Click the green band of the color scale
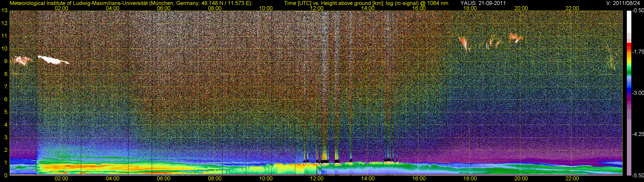This screenshot has width=644, height=182. pos(629,70)
